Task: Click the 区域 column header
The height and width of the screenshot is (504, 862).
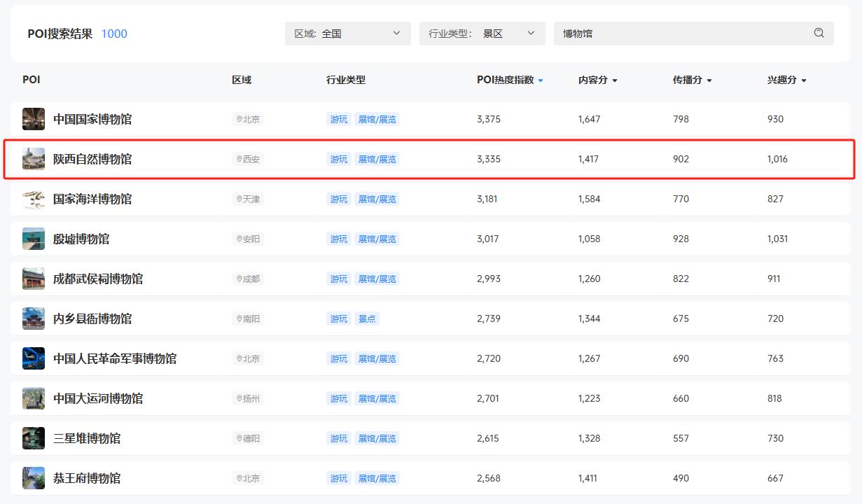Action: 242,80
